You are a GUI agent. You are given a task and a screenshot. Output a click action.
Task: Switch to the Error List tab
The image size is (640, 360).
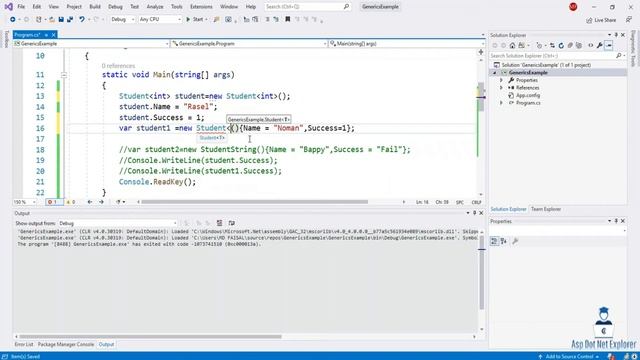coord(24,344)
